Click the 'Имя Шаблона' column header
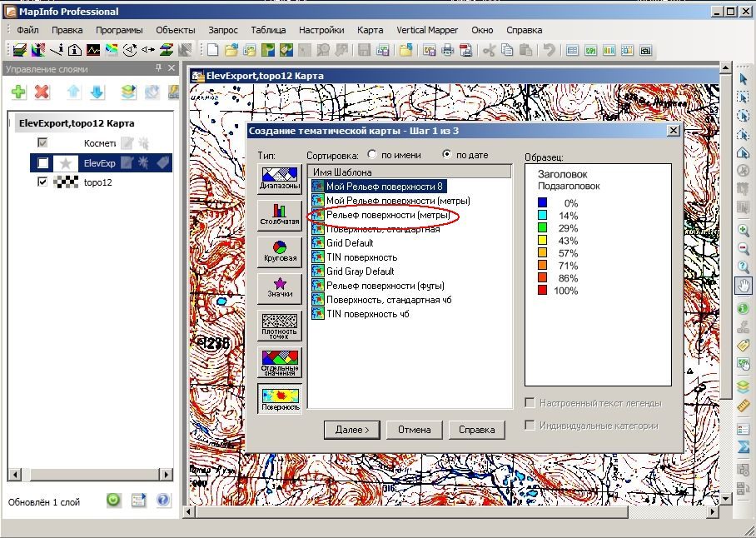 tap(410, 172)
